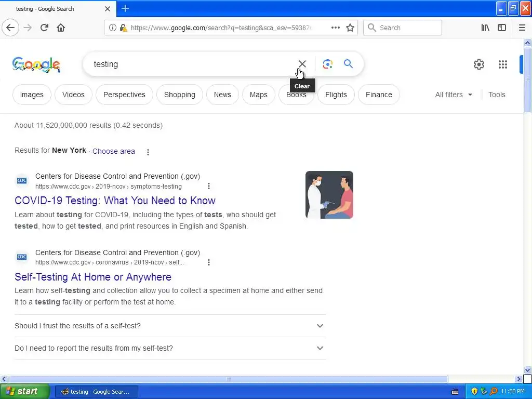
Task: Click the horizontal scrollbar track
Action: (481, 379)
